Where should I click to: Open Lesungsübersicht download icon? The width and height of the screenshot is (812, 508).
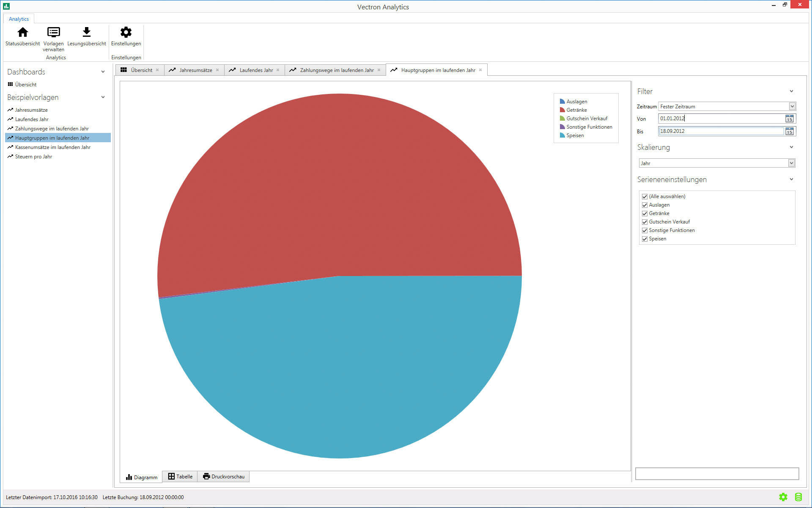pyautogui.click(x=86, y=33)
